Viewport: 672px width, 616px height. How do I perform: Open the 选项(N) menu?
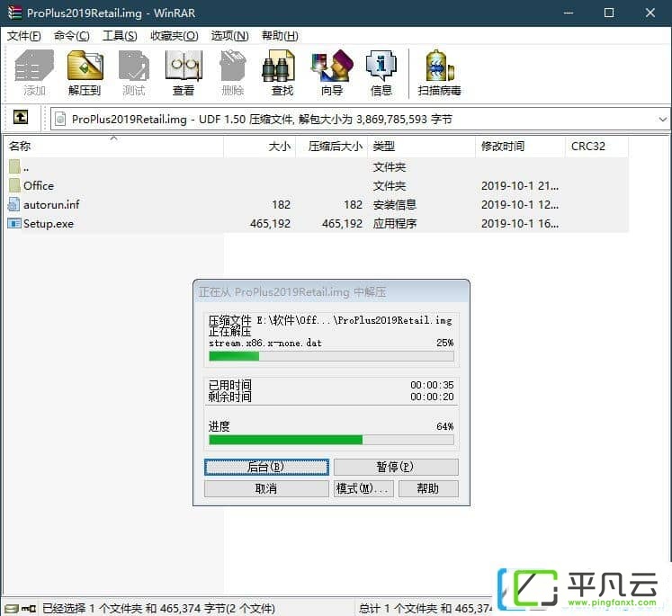(x=229, y=36)
